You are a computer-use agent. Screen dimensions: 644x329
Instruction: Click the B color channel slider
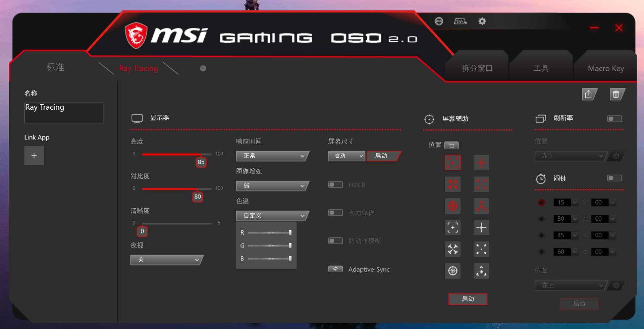tap(269, 259)
